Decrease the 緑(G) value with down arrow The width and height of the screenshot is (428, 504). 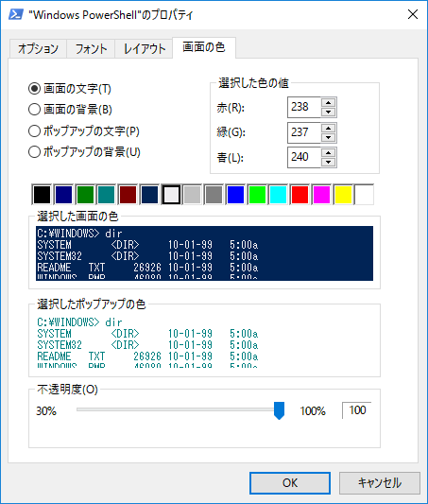click(x=328, y=137)
